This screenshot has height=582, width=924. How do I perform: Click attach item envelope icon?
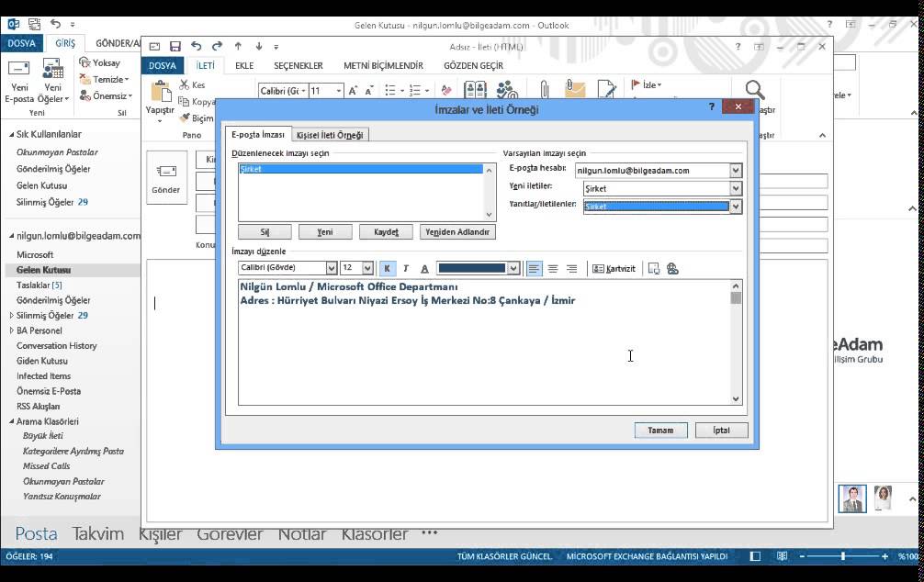click(575, 88)
